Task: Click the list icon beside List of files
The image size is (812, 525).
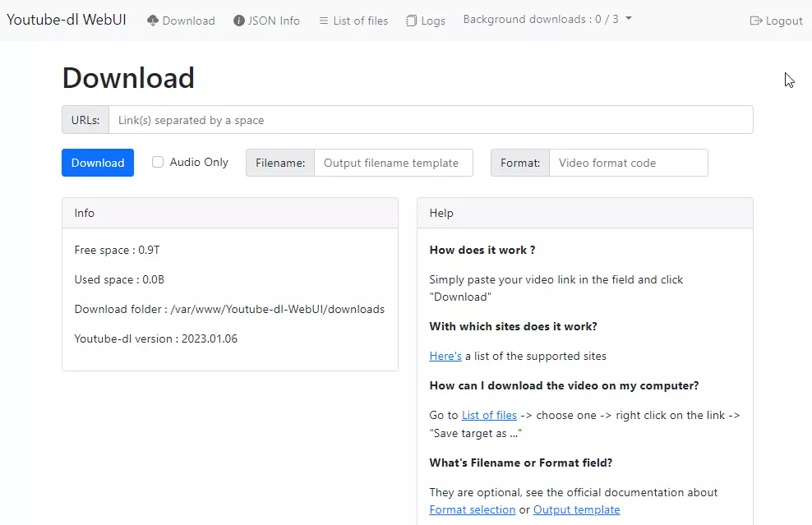Action: (x=325, y=20)
